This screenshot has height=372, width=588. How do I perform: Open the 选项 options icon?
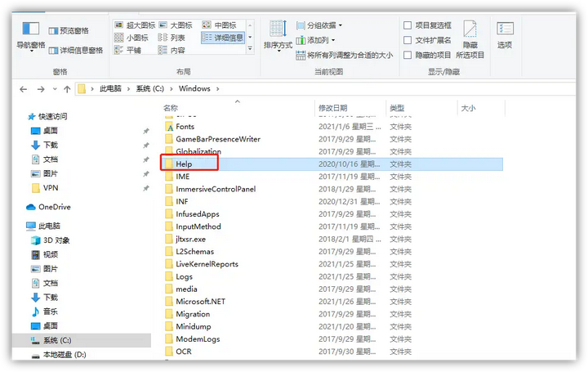505,34
